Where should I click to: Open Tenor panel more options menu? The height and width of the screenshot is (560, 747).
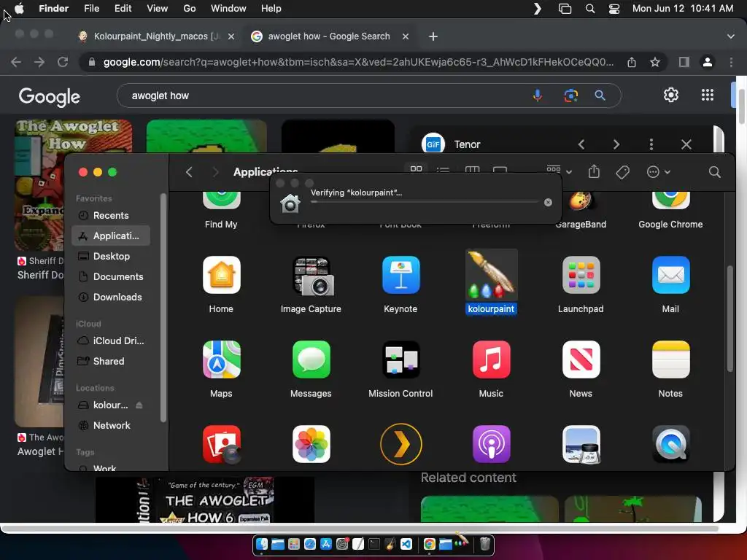click(x=651, y=144)
